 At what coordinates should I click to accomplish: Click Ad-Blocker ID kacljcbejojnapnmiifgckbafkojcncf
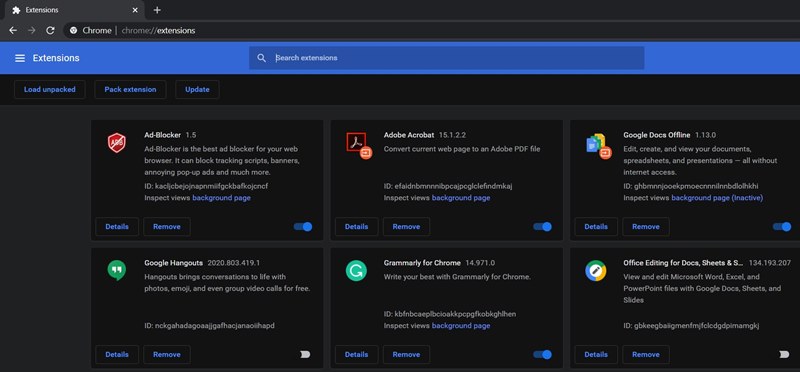pos(206,186)
